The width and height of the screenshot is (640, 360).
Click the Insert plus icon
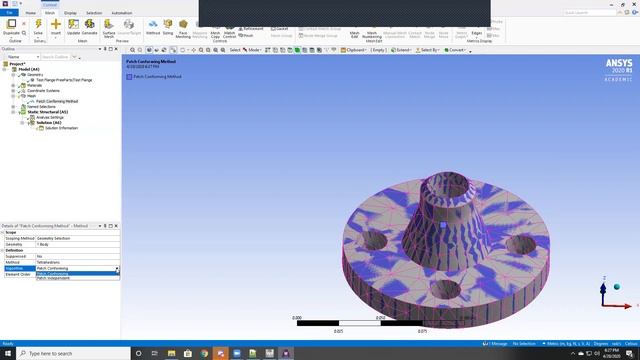(x=56, y=24)
